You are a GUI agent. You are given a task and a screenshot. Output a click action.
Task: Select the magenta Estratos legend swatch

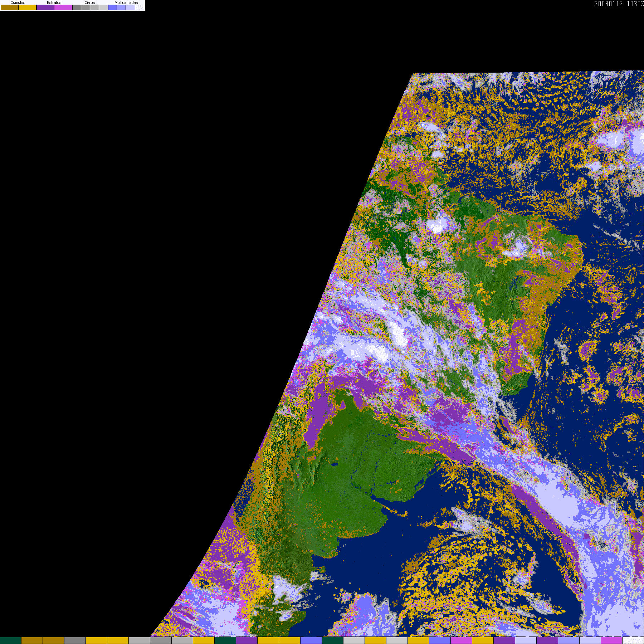[63, 7]
